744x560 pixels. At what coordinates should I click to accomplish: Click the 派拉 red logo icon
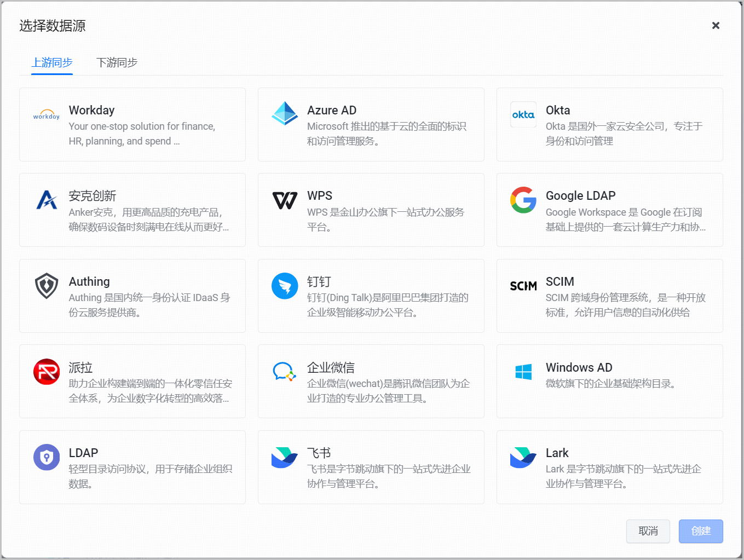point(47,372)
